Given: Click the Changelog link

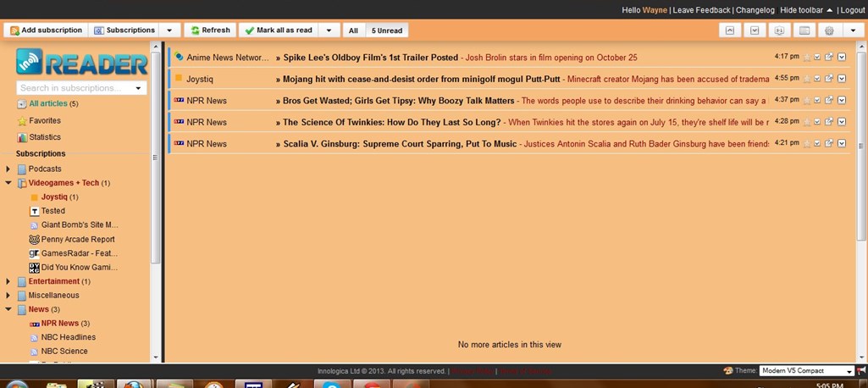Looking at the screenshot, I should click(x=755, y=10).
